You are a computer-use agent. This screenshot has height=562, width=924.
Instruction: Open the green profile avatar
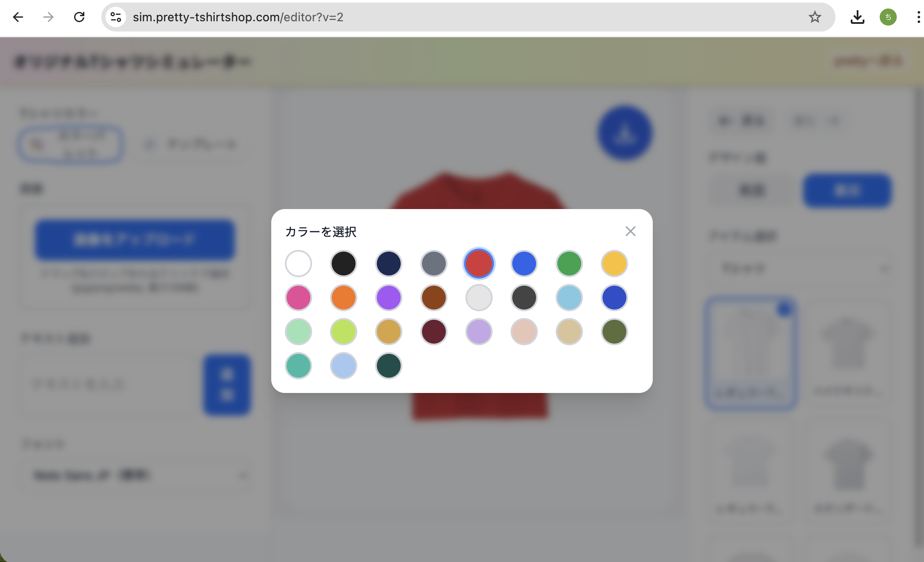pyautogui.click(x=888, y=17)
